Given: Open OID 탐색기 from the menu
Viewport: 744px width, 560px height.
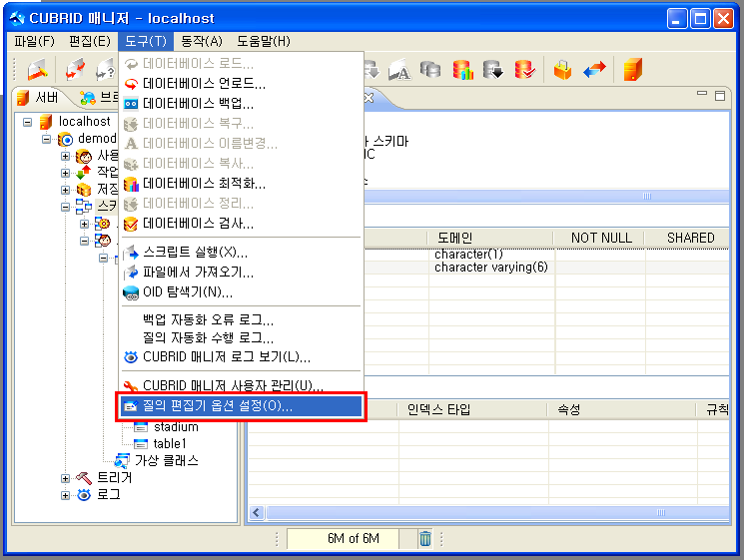Looking at the screenshot, I should coord(188,292).
